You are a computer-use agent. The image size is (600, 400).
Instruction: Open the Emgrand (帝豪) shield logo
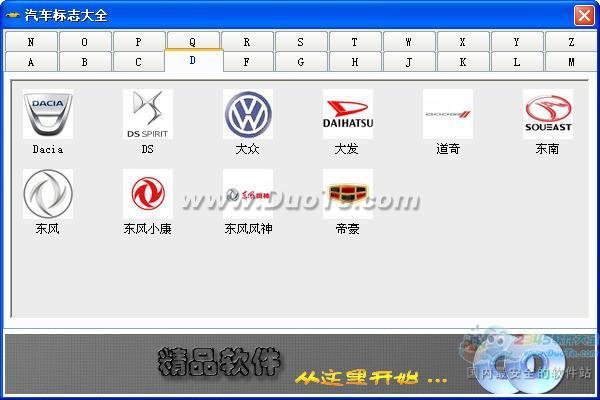tap(348, 194)
